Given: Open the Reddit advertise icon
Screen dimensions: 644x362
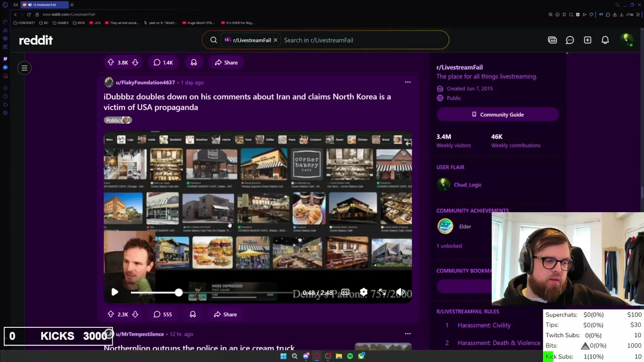Looking at the screenshot, I should [x=552, y=40].
